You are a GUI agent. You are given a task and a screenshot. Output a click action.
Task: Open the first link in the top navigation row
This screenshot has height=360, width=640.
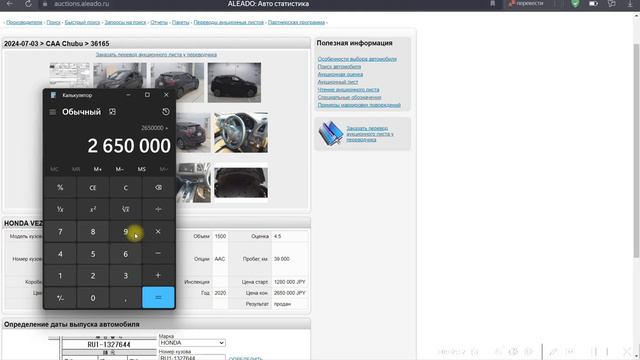[x=24, y=22]
